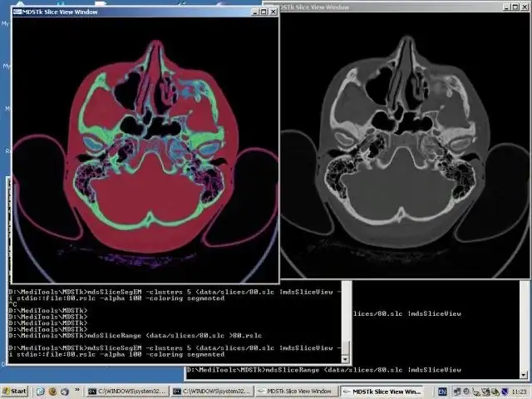Select the "lices/80.slc |mdsSliceView" text in the back console
The width and height of the screenshot is (532, 399).
(407, 313)
